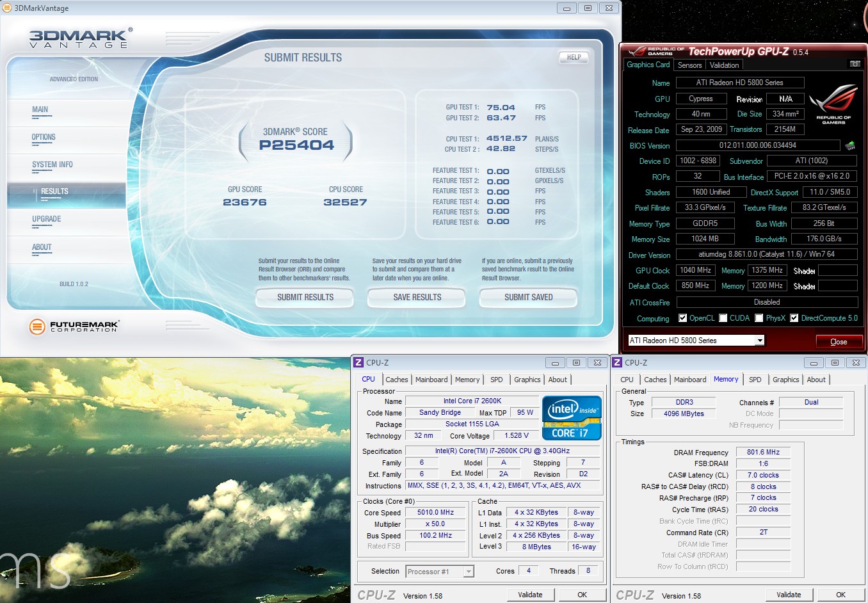
Task: Open Caches tab in left CPU-Z window
Action: pos(397,380)
